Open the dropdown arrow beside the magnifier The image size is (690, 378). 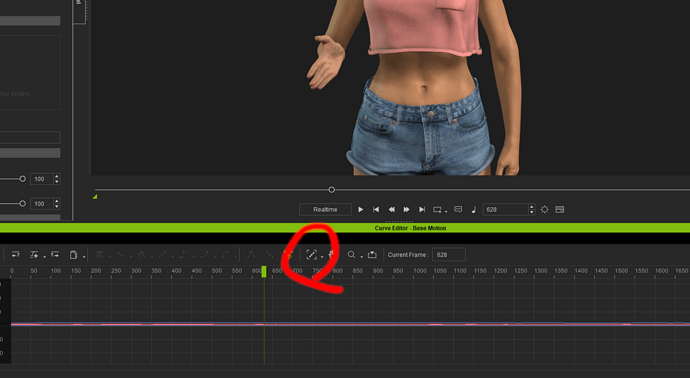pos(361,257)
